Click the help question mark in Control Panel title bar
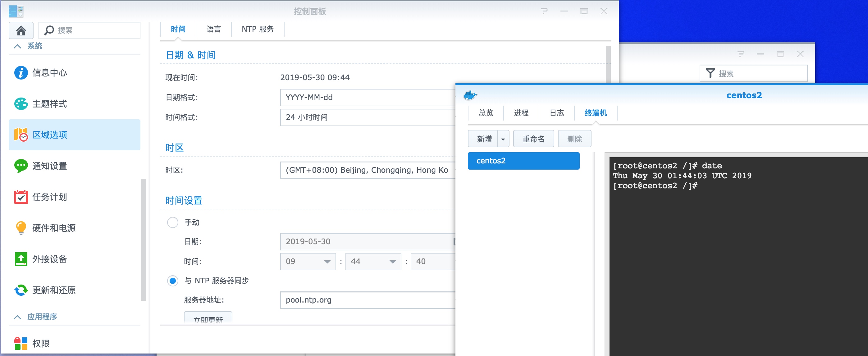The image size is (868, 356). (545, 11)
